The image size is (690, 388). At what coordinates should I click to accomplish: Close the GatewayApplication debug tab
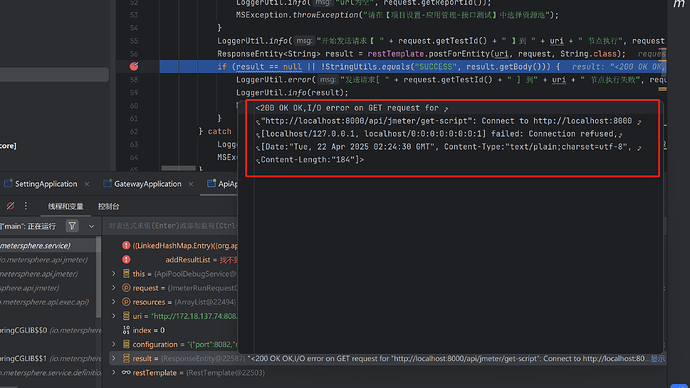191,184
